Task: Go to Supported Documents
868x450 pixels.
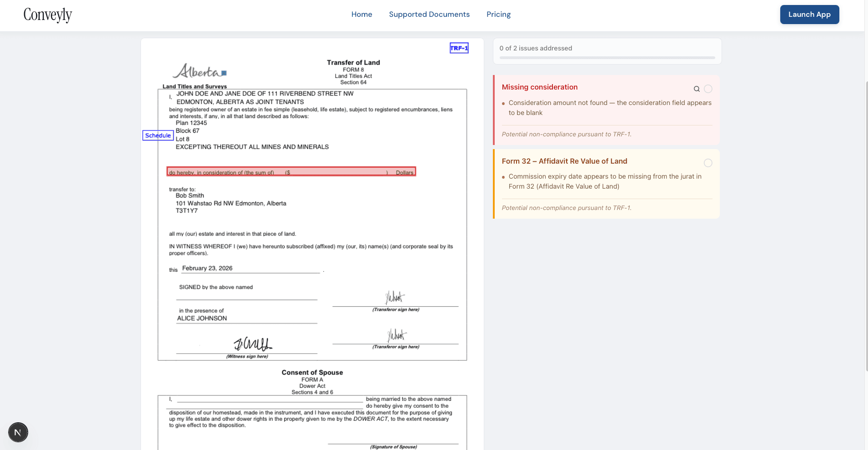Action: pos(429,15)
